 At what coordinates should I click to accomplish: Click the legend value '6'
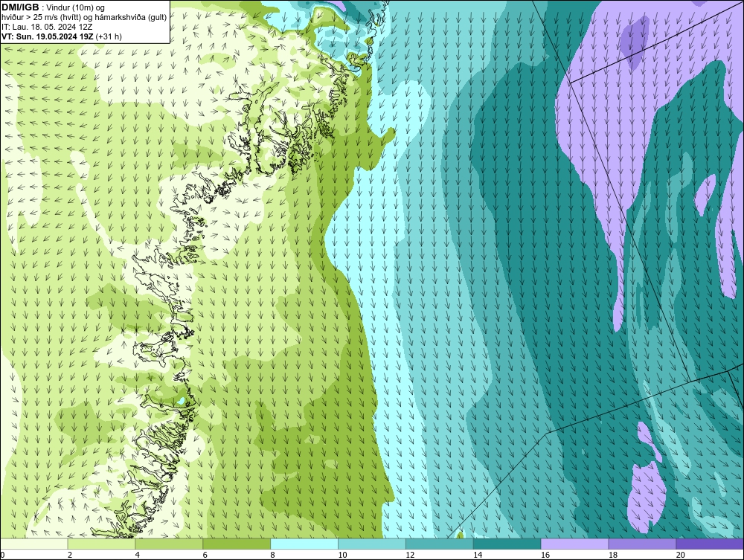[x=205, y=555]
